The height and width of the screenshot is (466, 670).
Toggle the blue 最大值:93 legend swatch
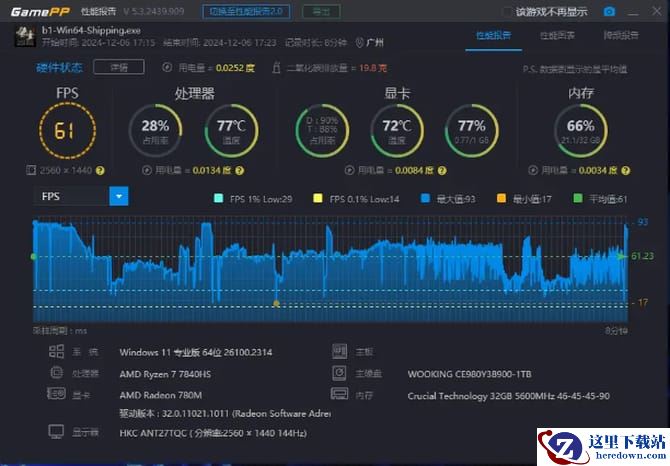click(425, 198)
